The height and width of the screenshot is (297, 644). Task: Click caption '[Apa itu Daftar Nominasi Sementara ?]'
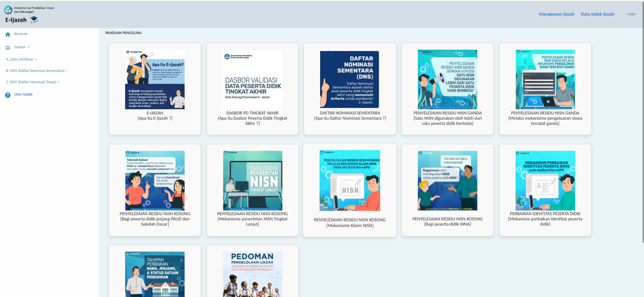click(x=350, y=118)
